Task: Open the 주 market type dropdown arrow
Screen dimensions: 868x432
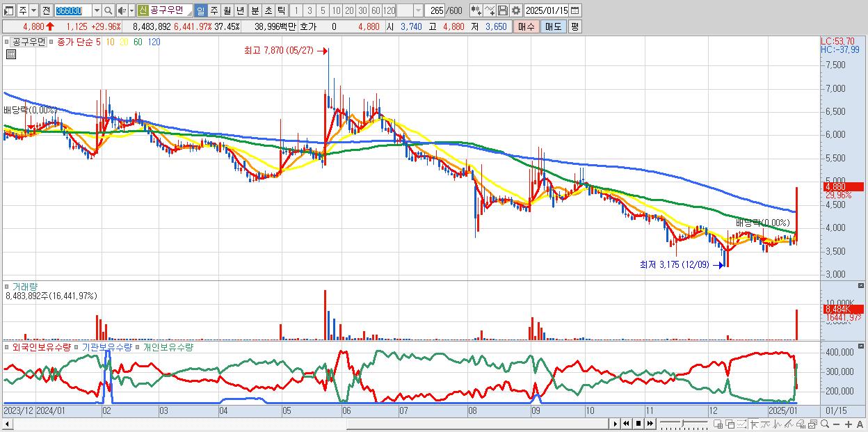Action: coord(33,10)
